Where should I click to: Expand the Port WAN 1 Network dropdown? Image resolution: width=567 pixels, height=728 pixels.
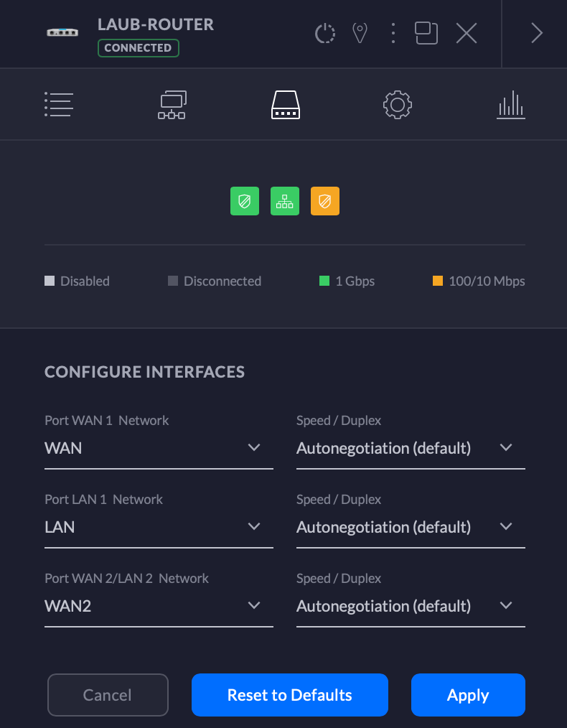(x=159, y=448)
